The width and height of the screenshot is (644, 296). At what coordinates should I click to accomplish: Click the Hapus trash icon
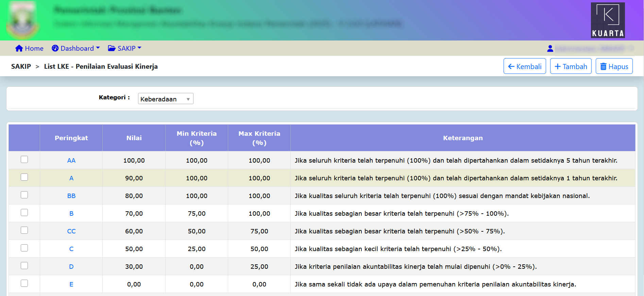pyautogui.click(x=603, y=67)
